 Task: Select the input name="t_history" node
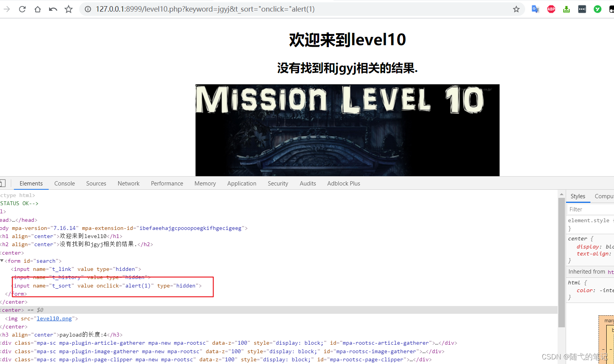[81, 277]
